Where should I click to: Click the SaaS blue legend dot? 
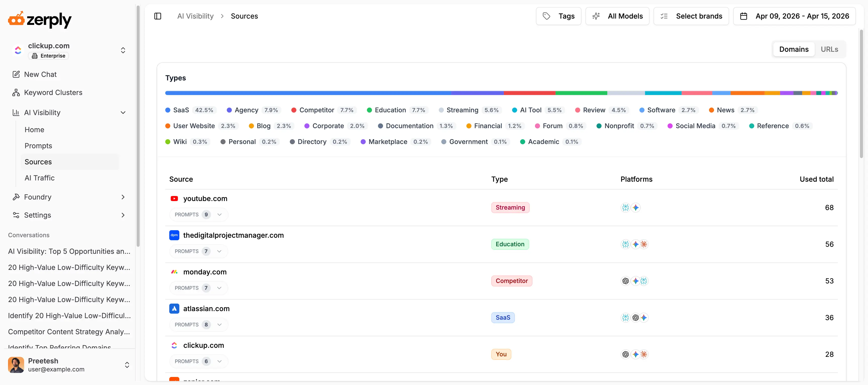(x=168, y=110)
